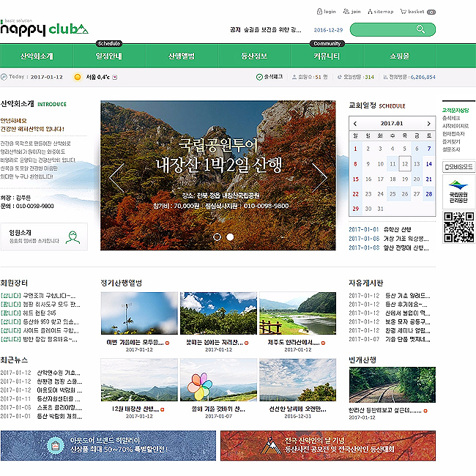Show next slide with right arrow
The height and width of the screenshot is (476, 476).
(x=319, y=178)
